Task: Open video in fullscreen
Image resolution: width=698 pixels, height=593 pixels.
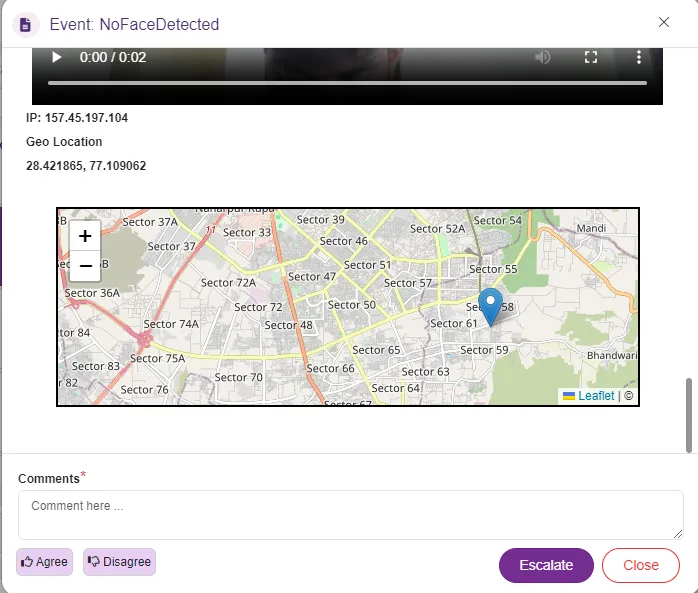Action: (591, 57)
